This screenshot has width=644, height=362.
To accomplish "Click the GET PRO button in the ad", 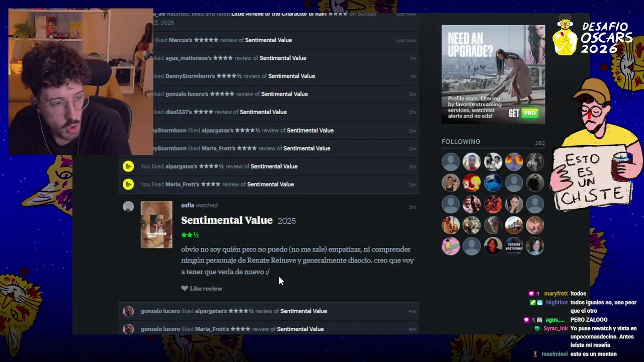I will click(x=523, y=113).
